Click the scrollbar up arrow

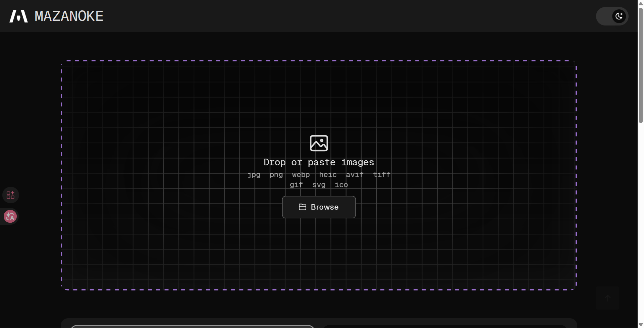point(641,3)
